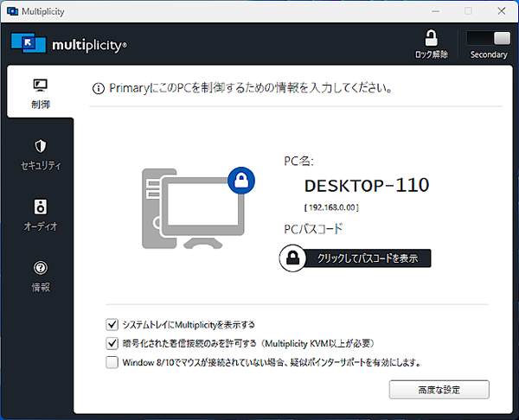The image size is (519, 420).
Task: Click the info circle icon beside Primary message
Action: pos(99,88)
